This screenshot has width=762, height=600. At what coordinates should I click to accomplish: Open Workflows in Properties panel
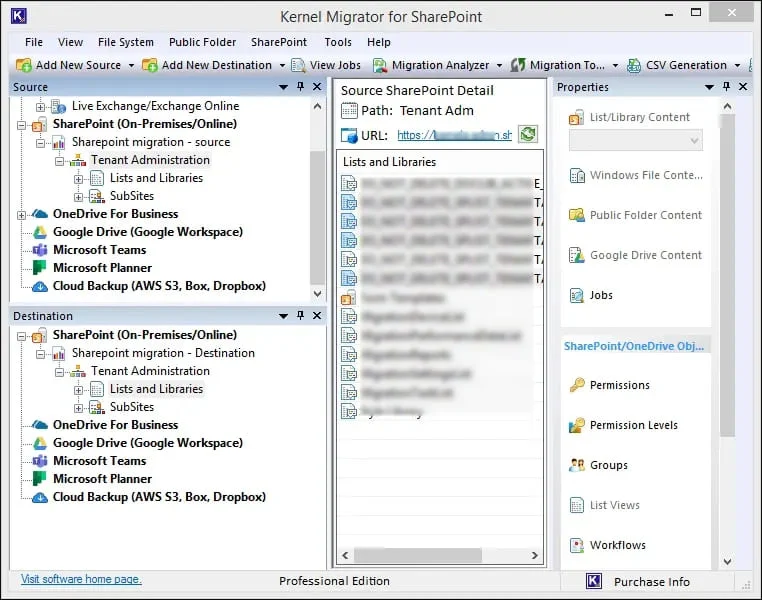tap(607, 545)
